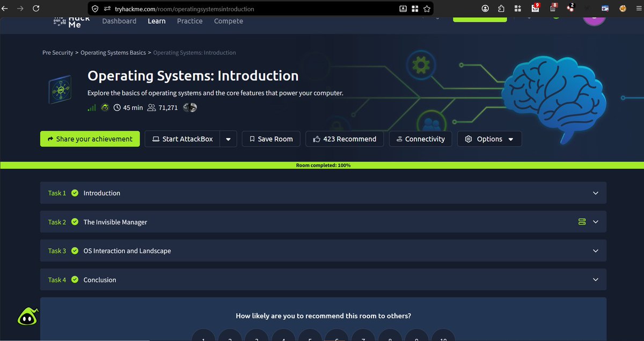Click Task 1 Introduction title text
The width and height of the screenshot is (644, 341).
102,193
